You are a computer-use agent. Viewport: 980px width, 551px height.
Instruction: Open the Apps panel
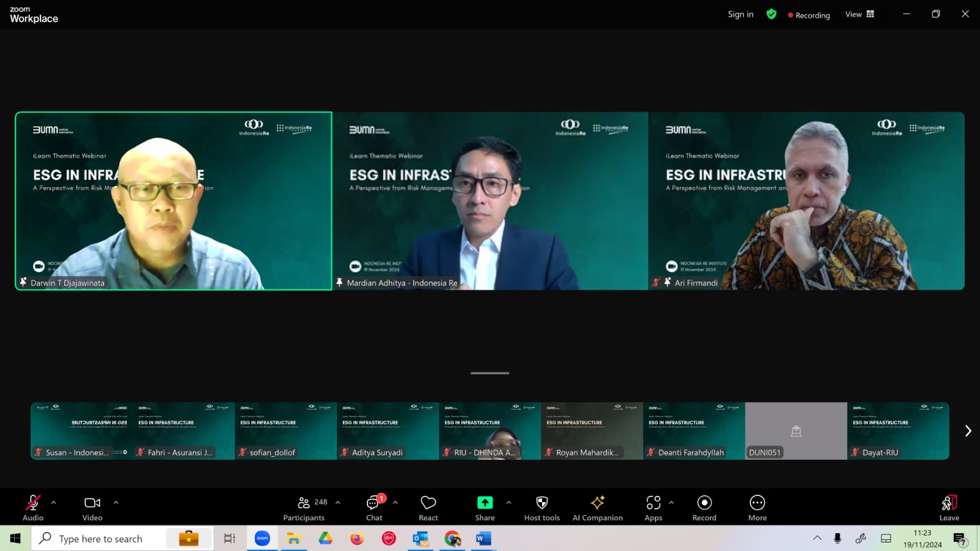[653, 508]
